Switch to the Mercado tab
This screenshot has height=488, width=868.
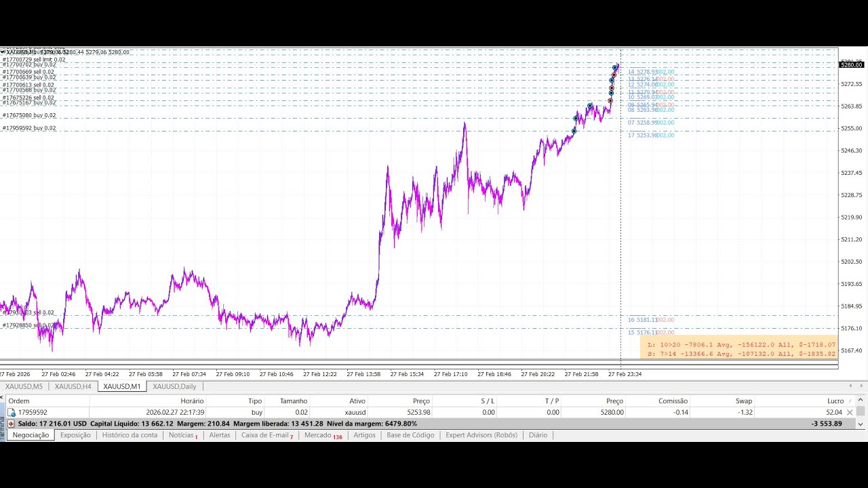[322, 435]
